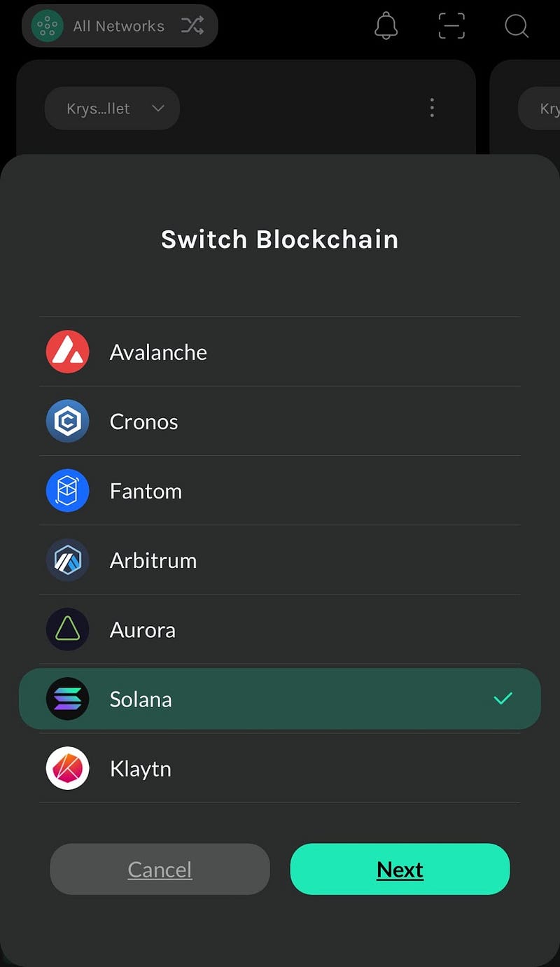Choose Klaytn from the blockchain list
This screenshot has width=560, height=967.
(x=280, y=768)
